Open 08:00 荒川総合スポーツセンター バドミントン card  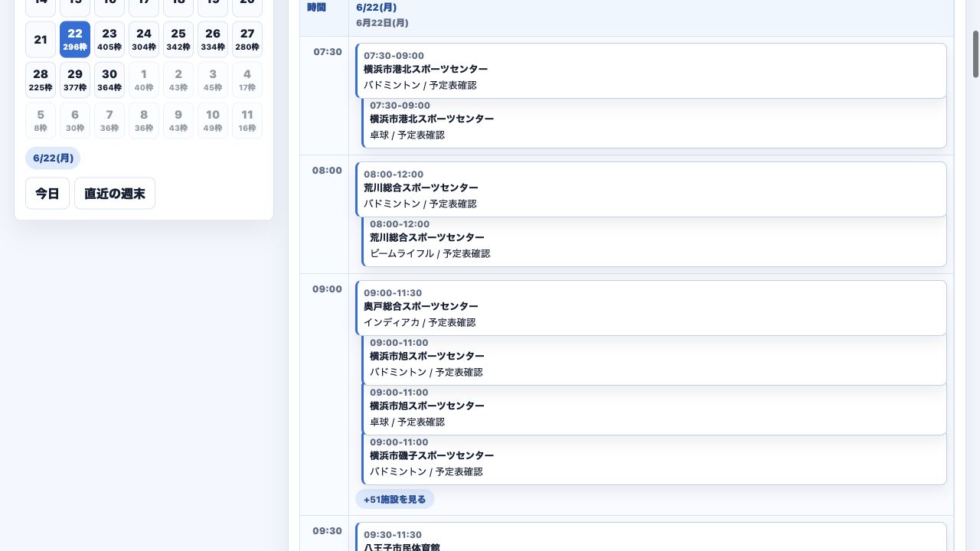(x=651, y=189)
